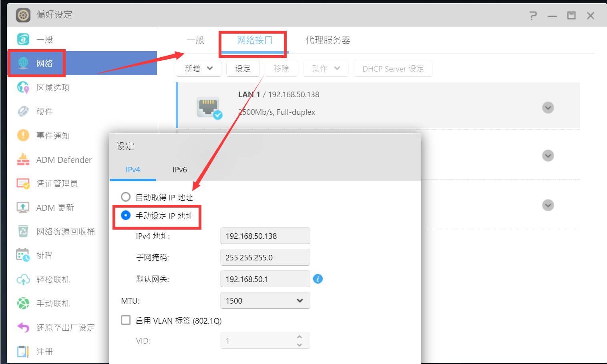This screenshot has width=607, height=364.
Task: Click the 区域选项 sidebar icon
Action: click(23, 87)
